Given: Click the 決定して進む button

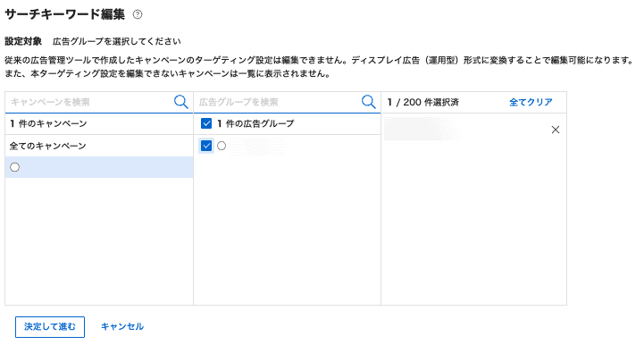Looking at the screenshot, I should coord(50,327).
